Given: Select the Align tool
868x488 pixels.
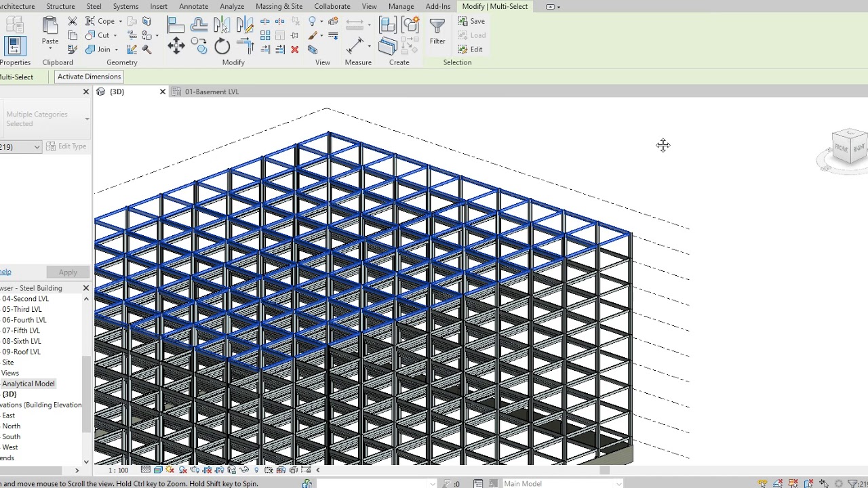Looking at the screenshot, I should tap(176, 25).
